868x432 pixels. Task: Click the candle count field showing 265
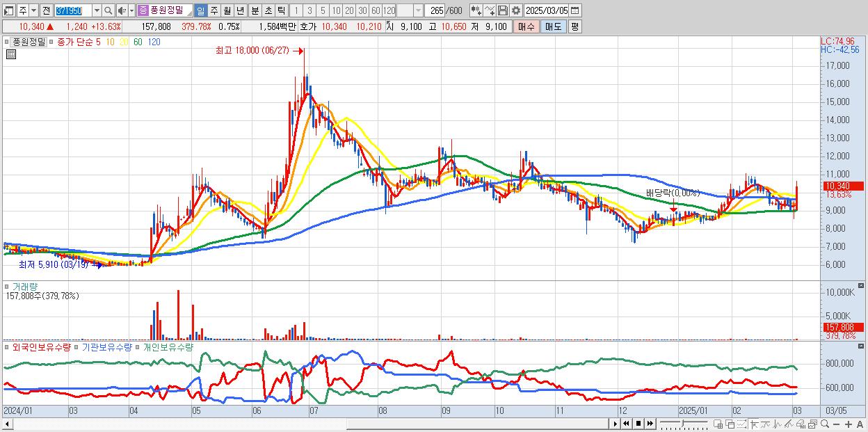(x=435, y=10)
